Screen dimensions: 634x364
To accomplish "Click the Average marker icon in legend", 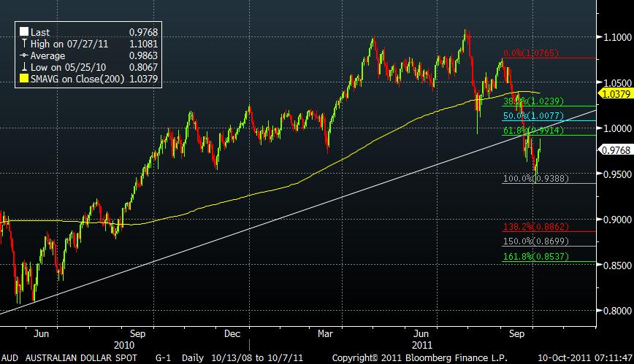I will 24,55.
